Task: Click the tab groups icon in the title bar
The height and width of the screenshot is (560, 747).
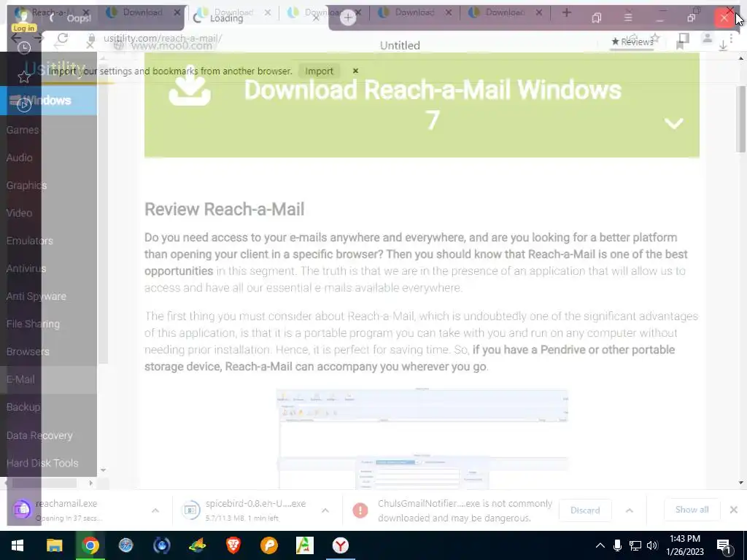Action: click(596, 17)
